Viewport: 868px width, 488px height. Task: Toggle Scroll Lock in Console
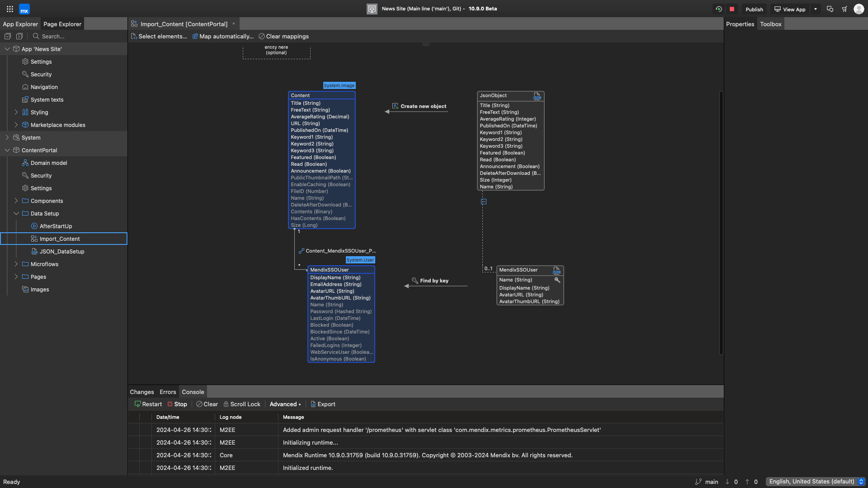coord(242,404)
